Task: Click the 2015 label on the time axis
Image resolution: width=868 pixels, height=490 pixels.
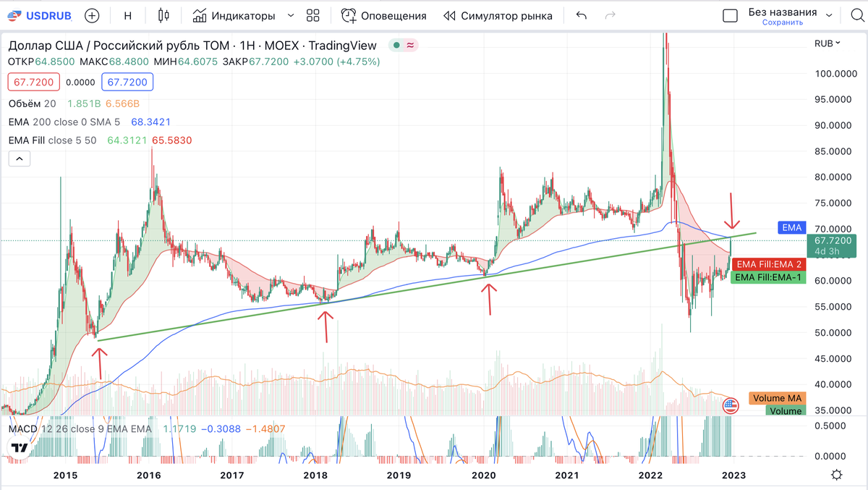Action: pos(66,475)
